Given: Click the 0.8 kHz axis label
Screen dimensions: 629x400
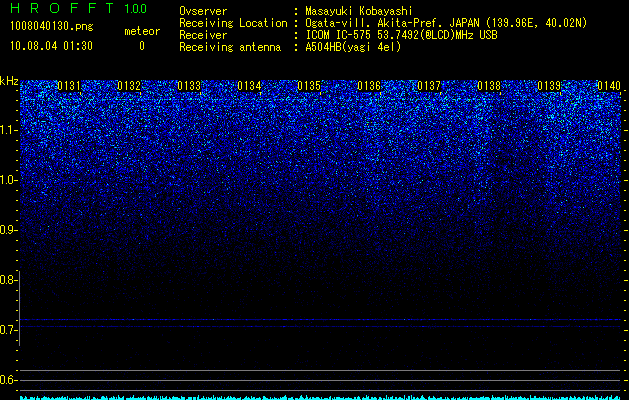Looking at the screenshot, I should coord(8,280).
